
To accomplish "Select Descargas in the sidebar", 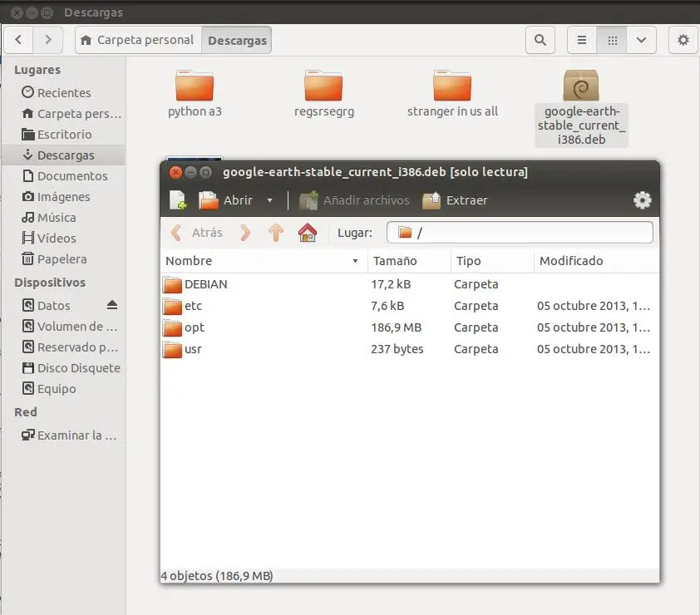I will tap(64, 155).
